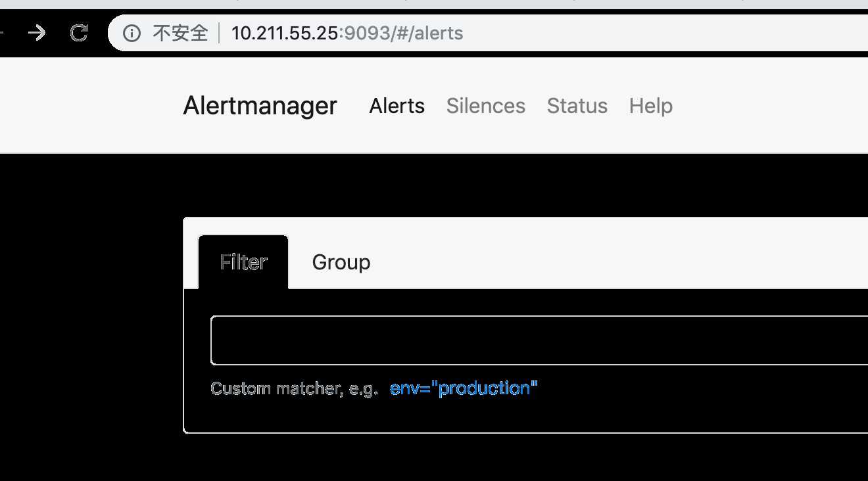Go to the Silences page

click(486, 106)
